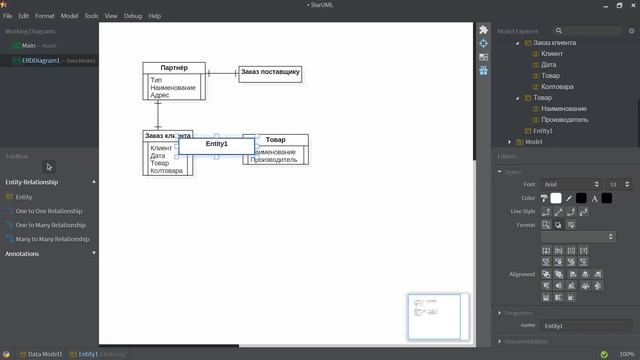Click the diagram minimap thumbnail
640x360 pixels.
point(438,317)
